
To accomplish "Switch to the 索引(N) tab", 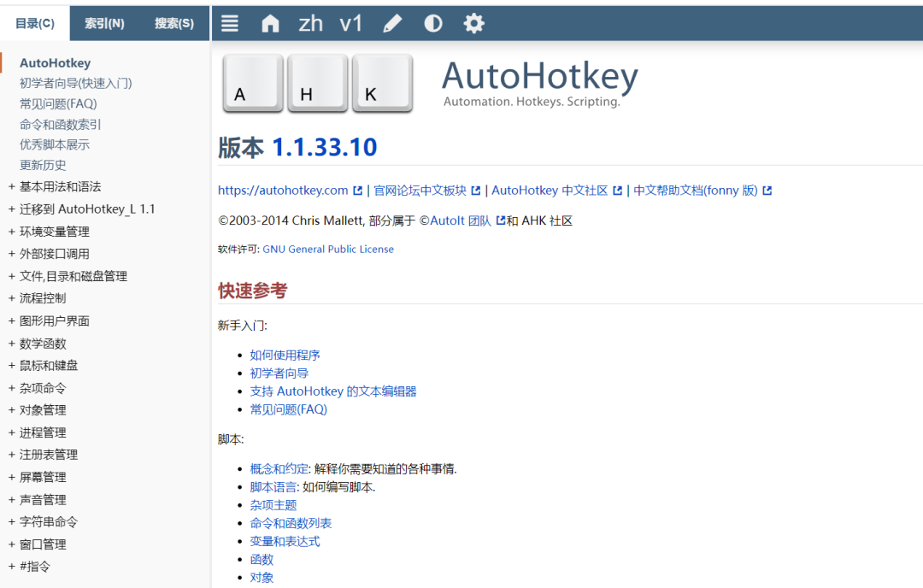I will coord(104,24).
